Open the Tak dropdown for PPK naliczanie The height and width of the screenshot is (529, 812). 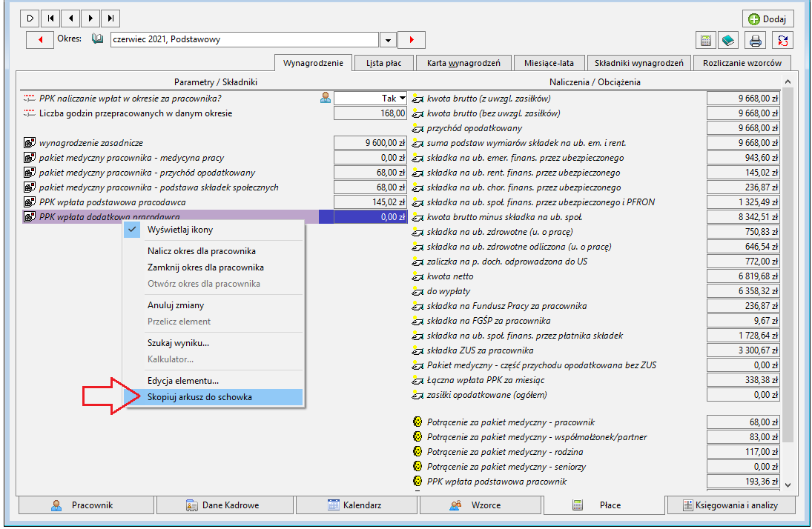pyautogui.click(x=403, y=98)
